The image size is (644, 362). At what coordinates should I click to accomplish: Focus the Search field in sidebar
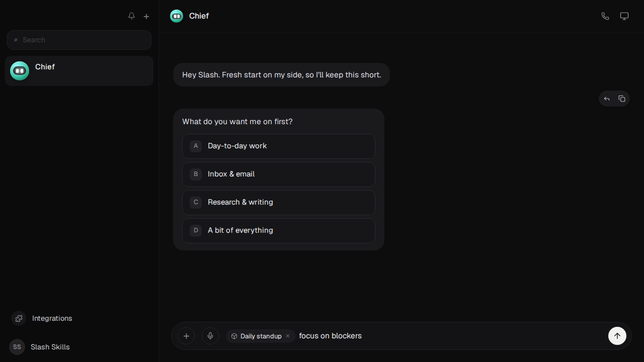(79, 40)
